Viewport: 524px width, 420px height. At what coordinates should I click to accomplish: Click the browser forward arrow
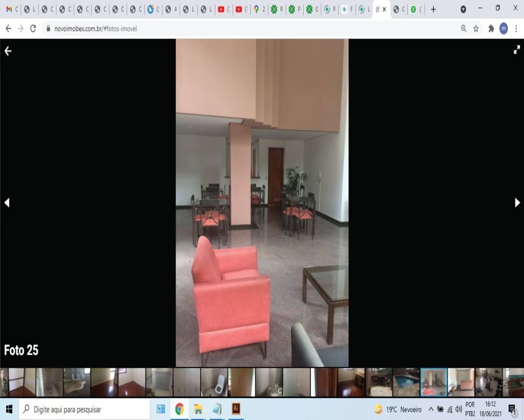click(21, 28)
